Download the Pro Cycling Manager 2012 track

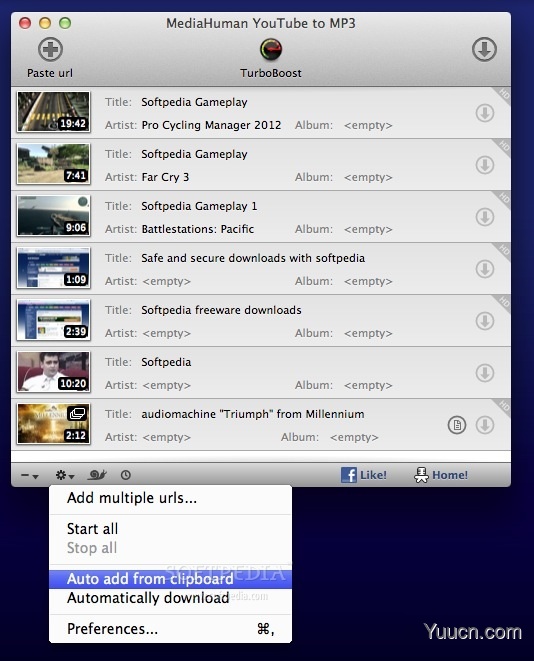485,113
